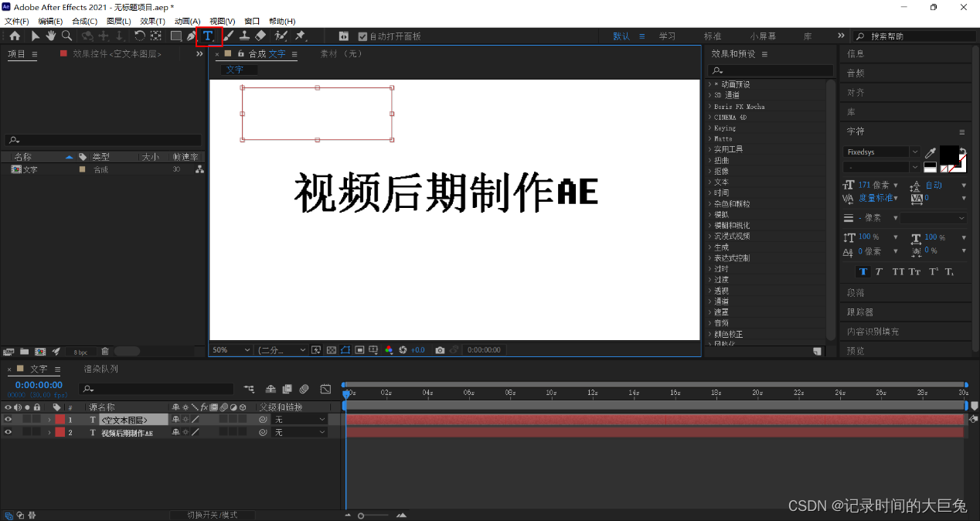Switch to 标准 workspace
Viewport: 980px width, 521px height.
tap(713, 36)
